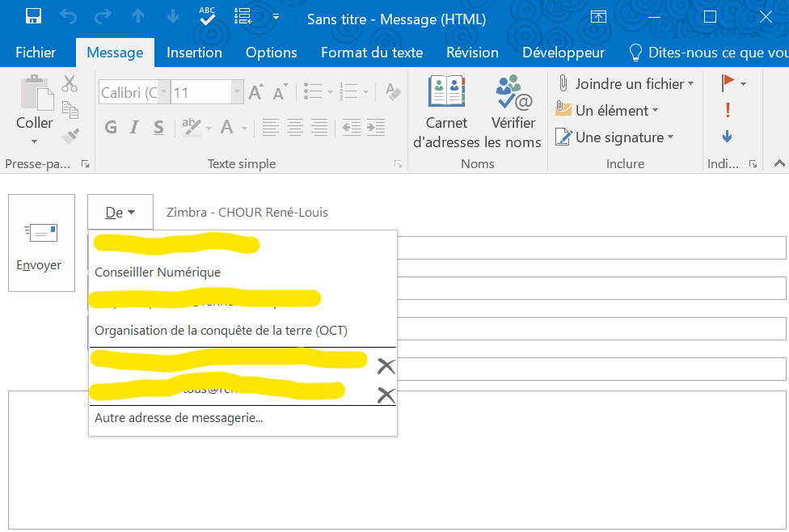Click the format painter brush icon
789x532 pixels.
coord(70,135)
